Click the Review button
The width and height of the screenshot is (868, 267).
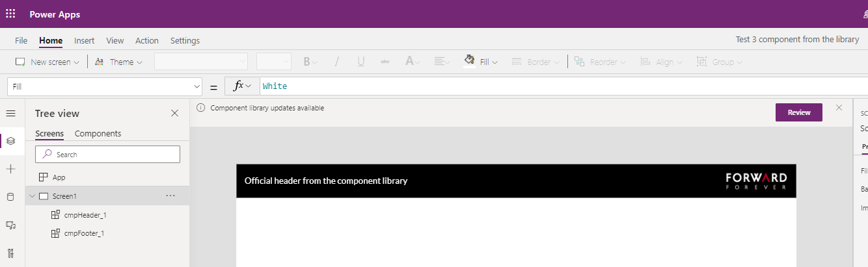click(x=798, y=112)
